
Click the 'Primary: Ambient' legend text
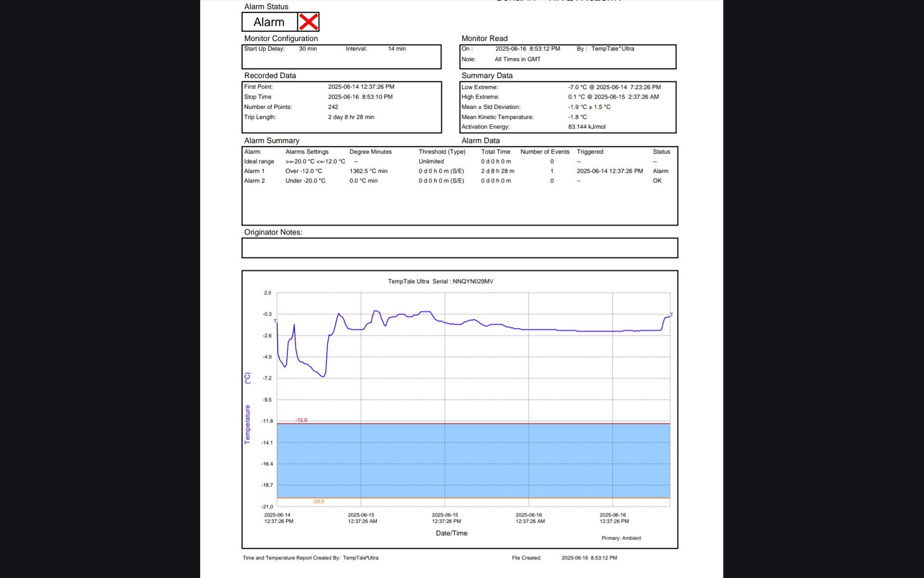621,538
